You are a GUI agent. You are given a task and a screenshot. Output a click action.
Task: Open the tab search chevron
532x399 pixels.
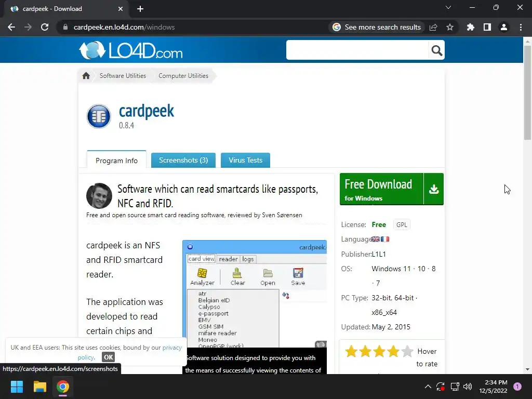point(448,7)
